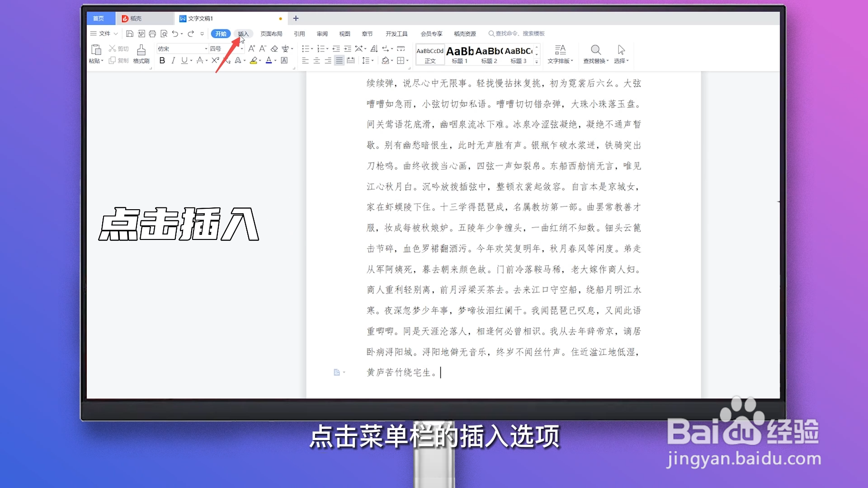Image resolution: width=868 pixels, height=488 pixels.
Task: Click the Redo arrow icon
Action: [x=191, y=33]
